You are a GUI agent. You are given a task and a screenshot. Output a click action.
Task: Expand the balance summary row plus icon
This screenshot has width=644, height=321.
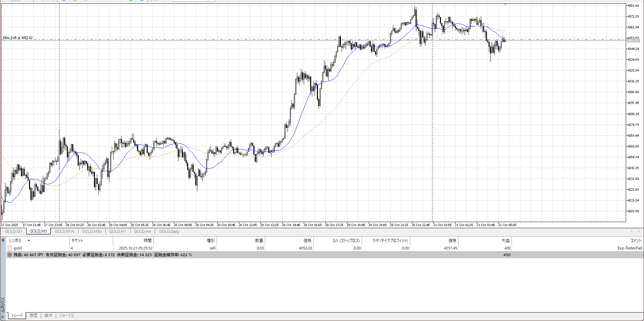click(9, 255)
